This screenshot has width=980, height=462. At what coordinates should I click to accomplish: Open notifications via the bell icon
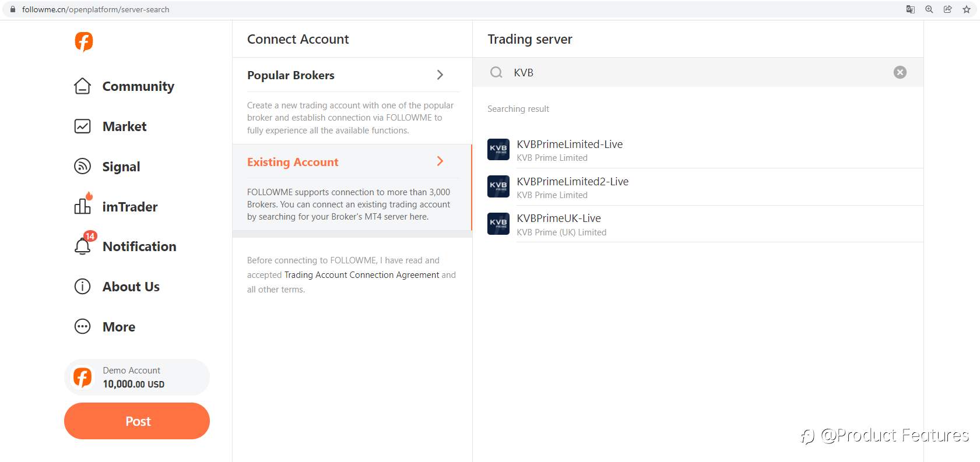pyautogui.click(x=82, y=246)
